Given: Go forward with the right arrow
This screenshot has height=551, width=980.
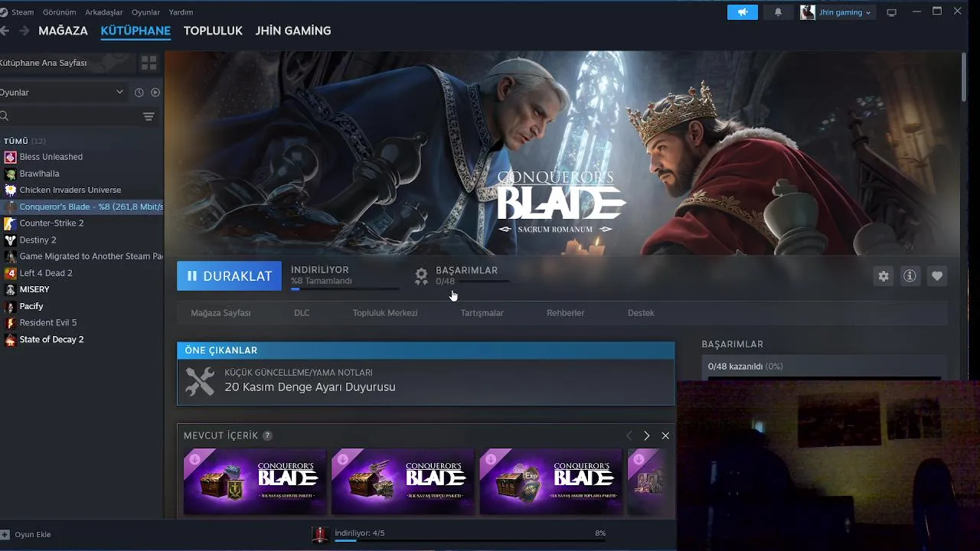Looking at the screenshot, I should point(24,31).
